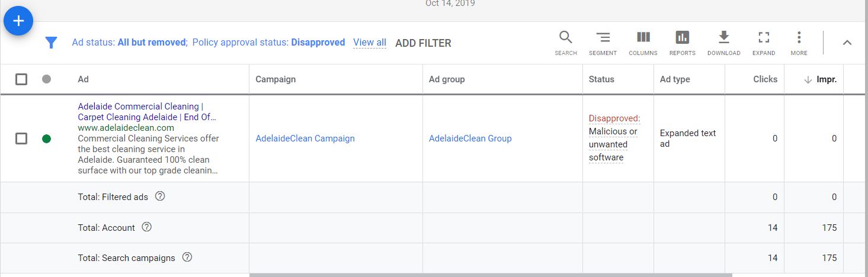Collapse the chart with the up chevron
Image resolution: width=868 pixels, height=277 pixels.
click(847, 43)
